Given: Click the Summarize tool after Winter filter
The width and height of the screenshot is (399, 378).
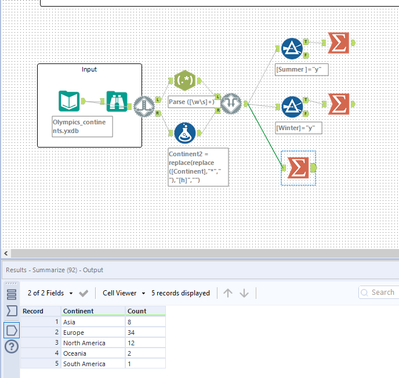Looking at the screenshot, I should (338, 104).
